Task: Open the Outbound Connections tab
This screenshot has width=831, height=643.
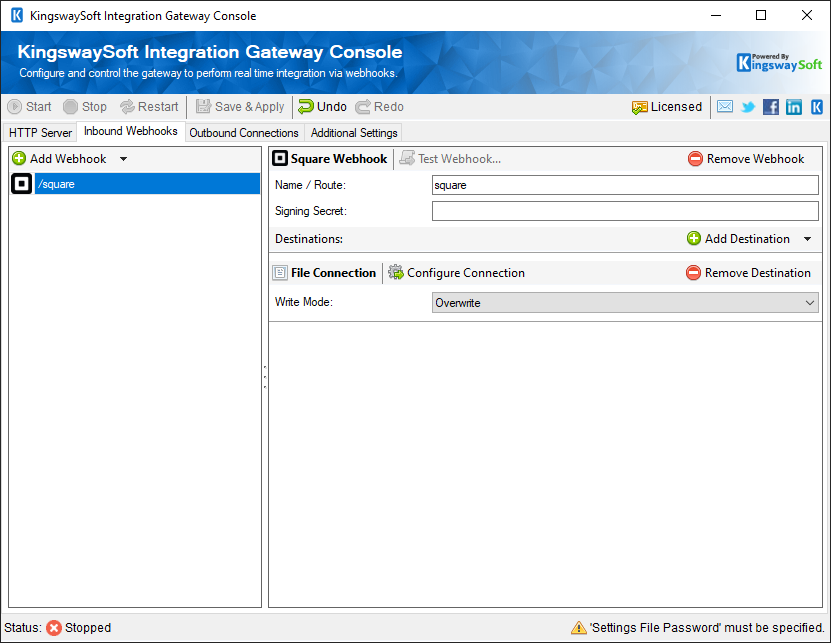Action: pos(244,133)
